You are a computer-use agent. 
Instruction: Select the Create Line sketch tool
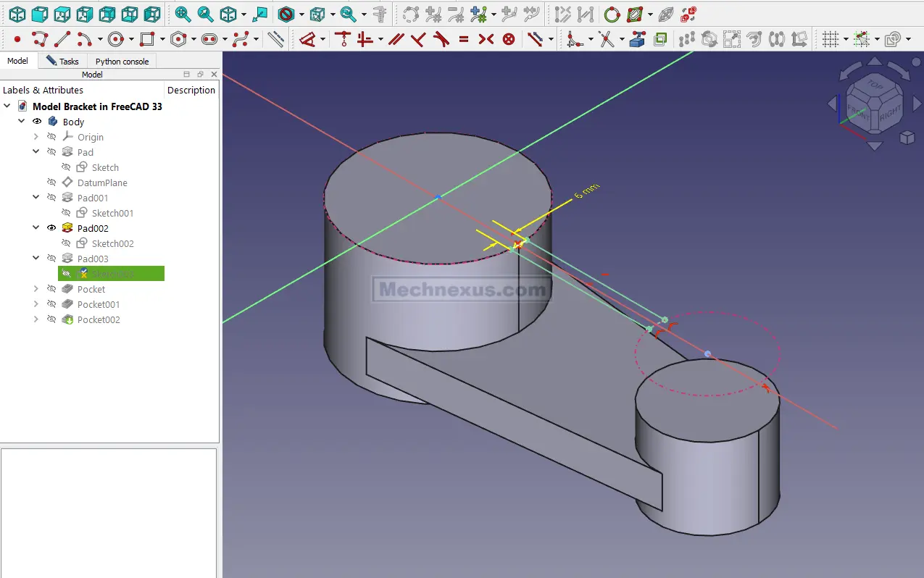click(62, 39)
